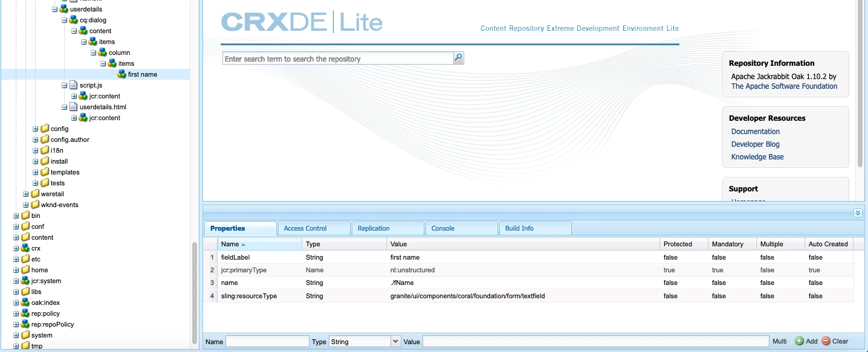Select the cq:dialog node icon
Image resolution: width=868 pixels, height=352 pixels.
point(74,20)
